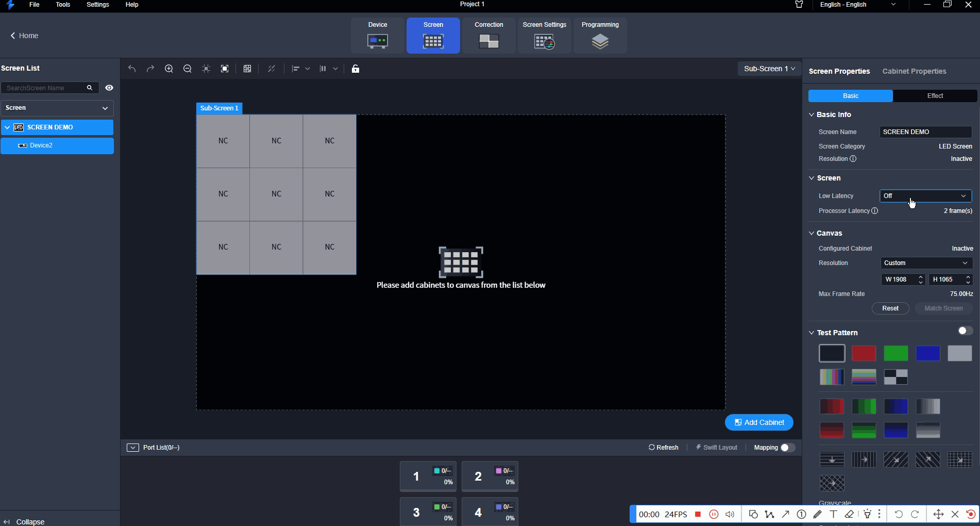Open the Sub-Screen 1 selector dropdown
980x526 pixels.
pos(769,69)
